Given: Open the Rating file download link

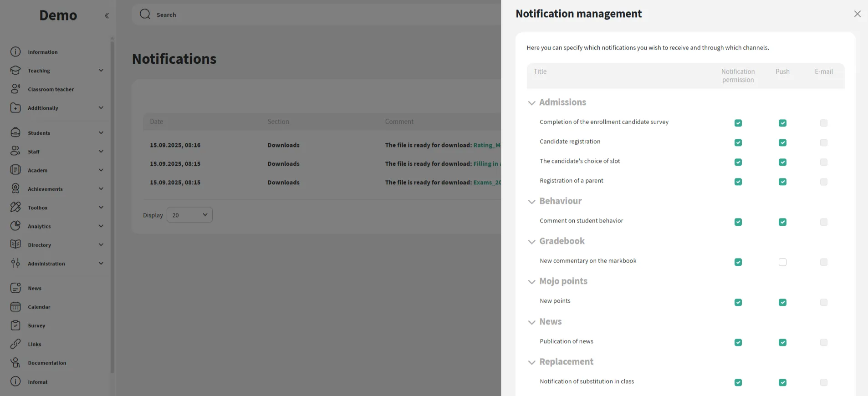Looking at the screenshot, I should (x=486, y=145).
